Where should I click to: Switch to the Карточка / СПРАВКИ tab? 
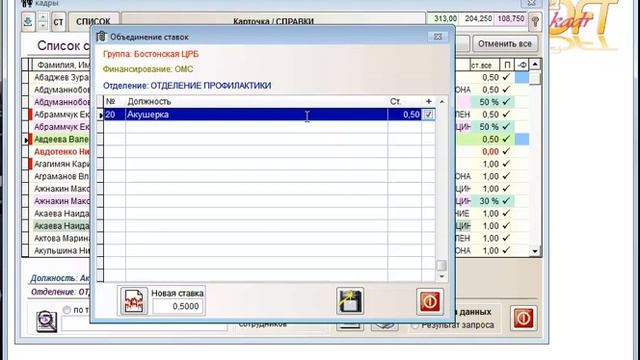273,21
